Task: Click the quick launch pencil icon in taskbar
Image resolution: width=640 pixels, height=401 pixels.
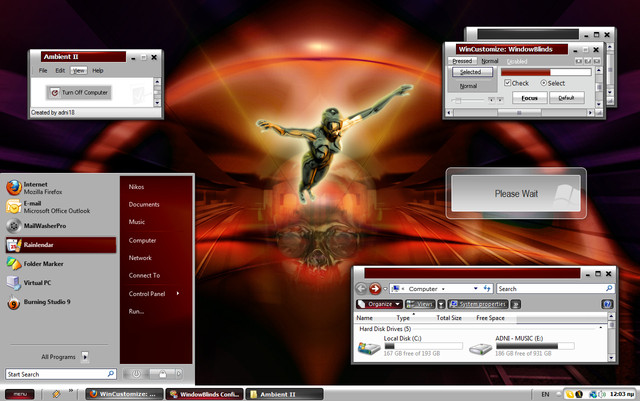Action: tap(56, 394)
